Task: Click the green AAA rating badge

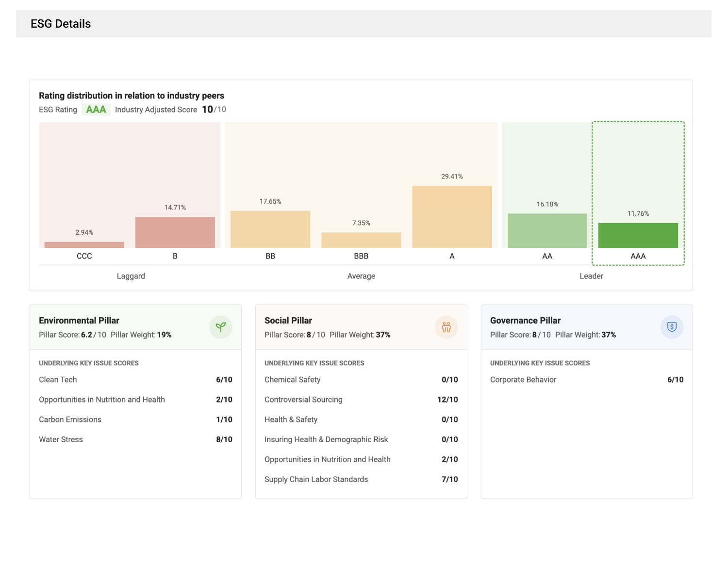Action: tap(96, 110)
